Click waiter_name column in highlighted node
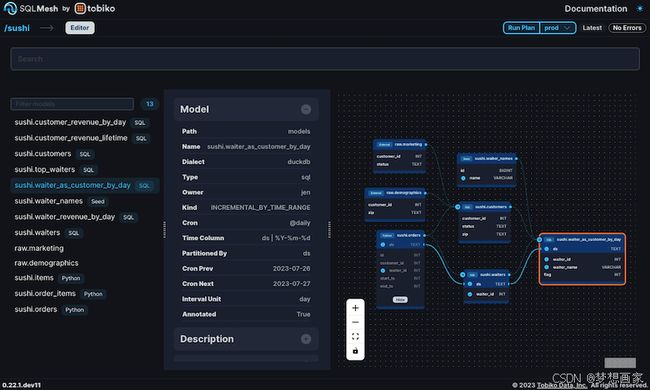The width and height of the screenshot is (650, 390). coord(583,267)
